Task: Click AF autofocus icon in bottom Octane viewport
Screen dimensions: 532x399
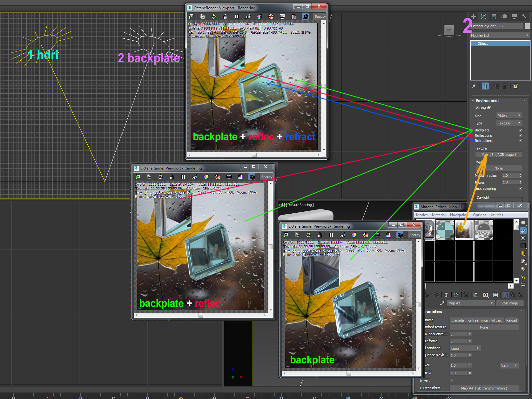Action: (343, 235)
